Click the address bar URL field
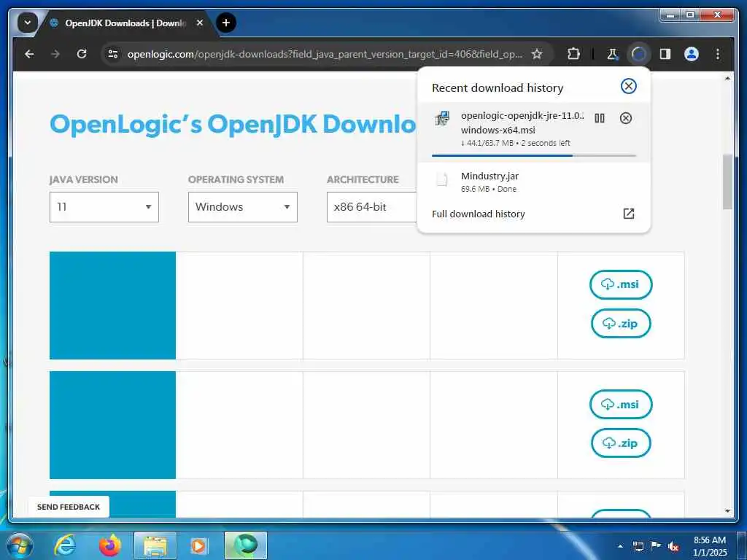The height and width of the screenshot is (560, 747). tap(325, 54)
